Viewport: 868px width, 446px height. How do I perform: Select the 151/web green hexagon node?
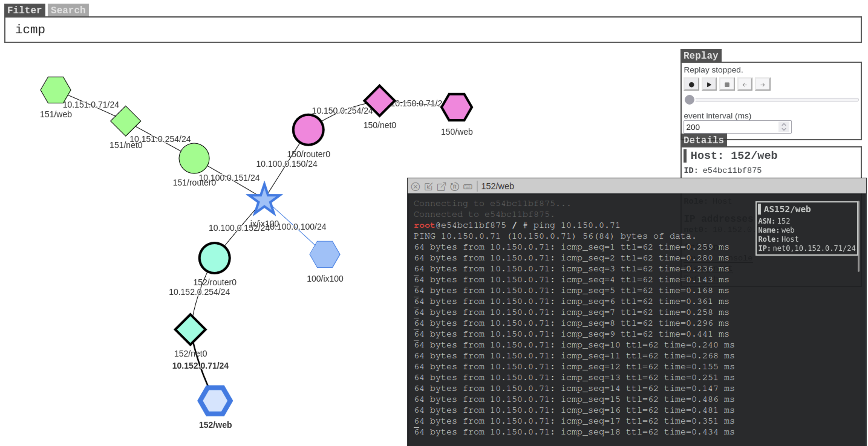click(x=56, y=90)
